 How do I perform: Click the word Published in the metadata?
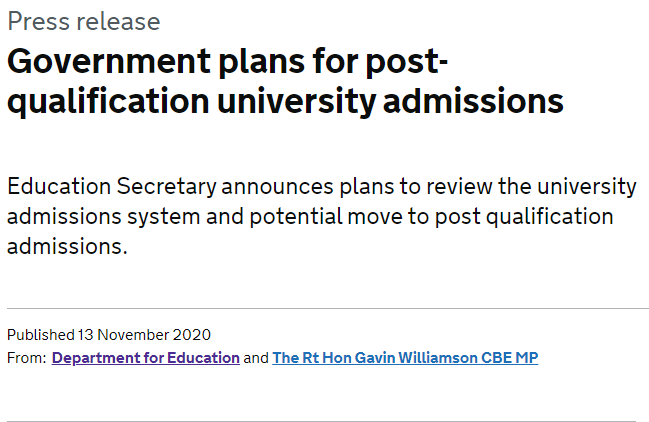[x=41, y=335]
